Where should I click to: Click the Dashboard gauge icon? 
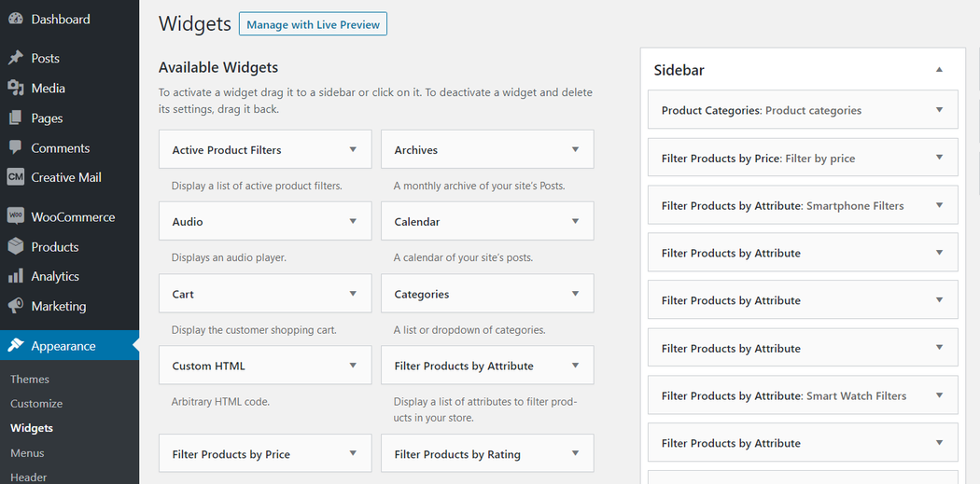16,20
